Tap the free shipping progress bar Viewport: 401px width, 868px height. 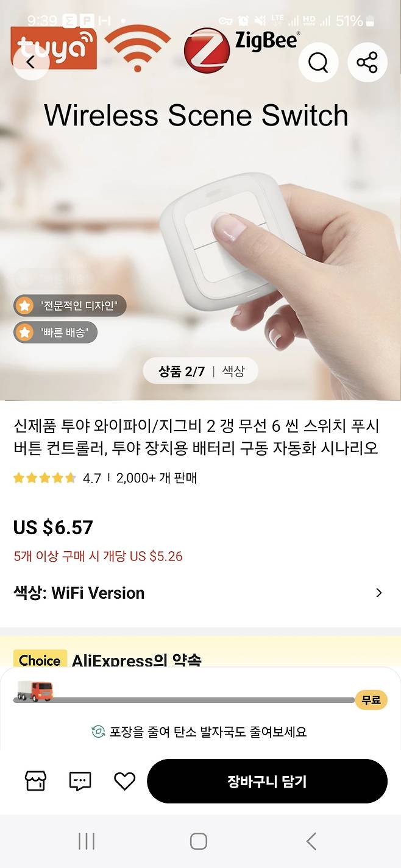click(x=200, y=700)
